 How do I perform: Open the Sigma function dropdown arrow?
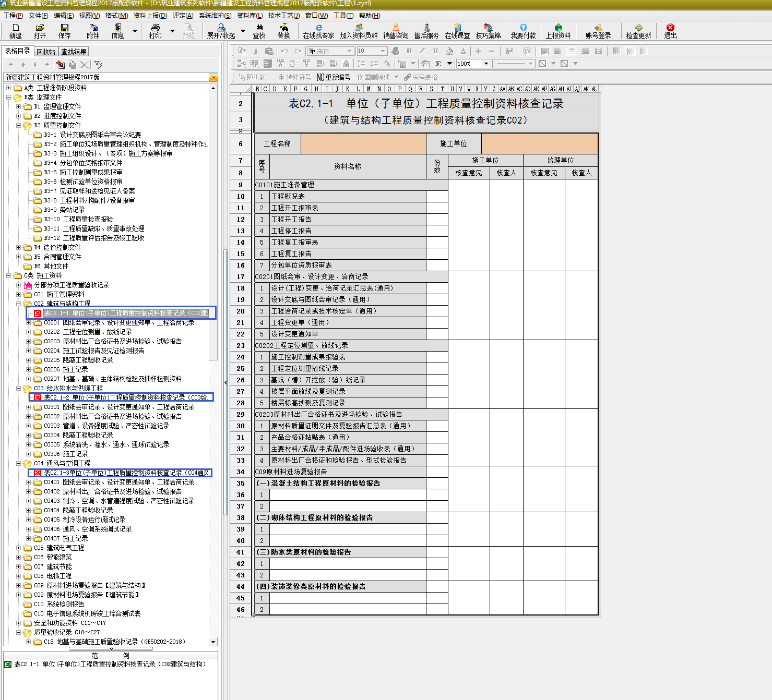[x=449, y=64]
